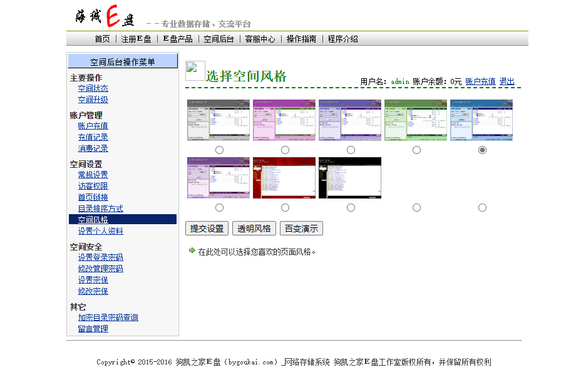Viewport: 566px width, 392px height.
Task: Click the blue style preview thumbnail
Action: coord(481,120)
